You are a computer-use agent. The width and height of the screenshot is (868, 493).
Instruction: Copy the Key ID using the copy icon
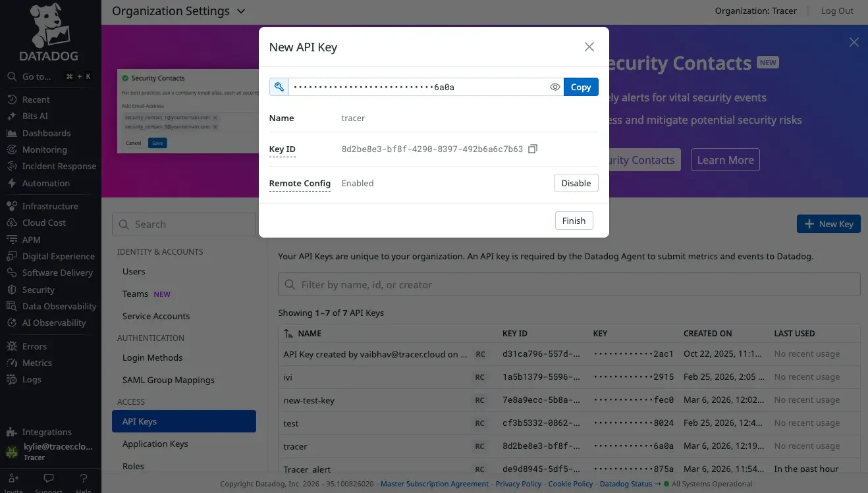pos(532,149)
